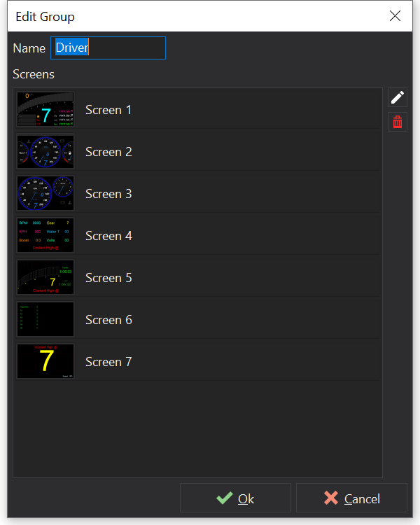
Task: Click the pencil edit icon
Action: 398,98
